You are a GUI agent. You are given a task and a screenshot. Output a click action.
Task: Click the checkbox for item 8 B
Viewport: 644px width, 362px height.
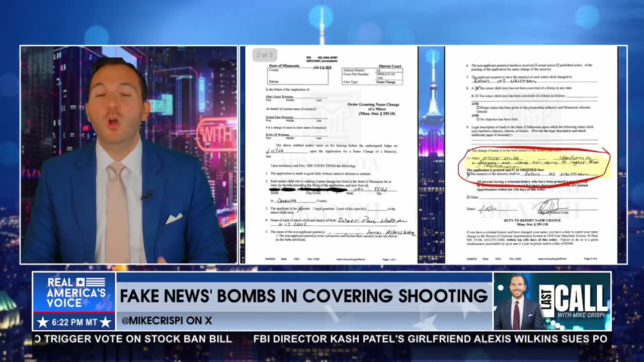(x=477, y=96)
